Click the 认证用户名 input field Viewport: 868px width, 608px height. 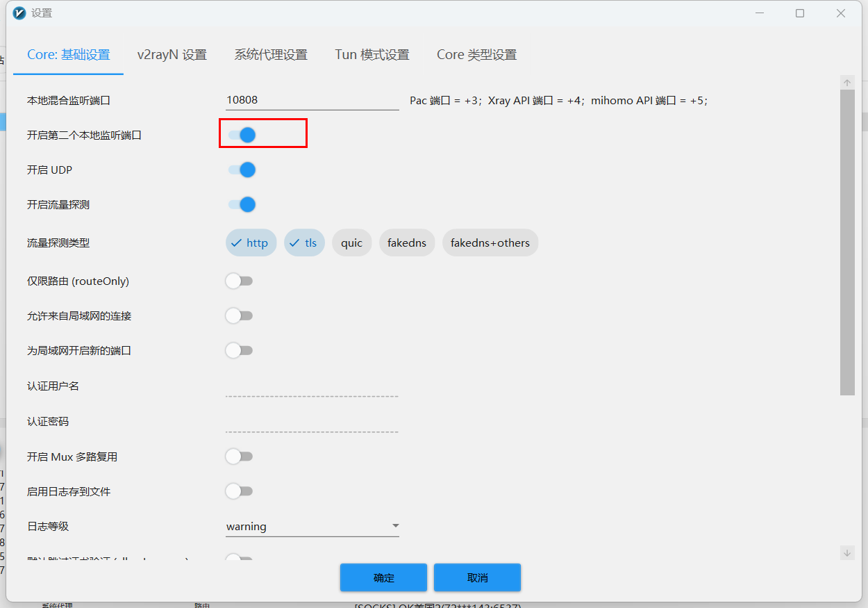tap(312, 386)
